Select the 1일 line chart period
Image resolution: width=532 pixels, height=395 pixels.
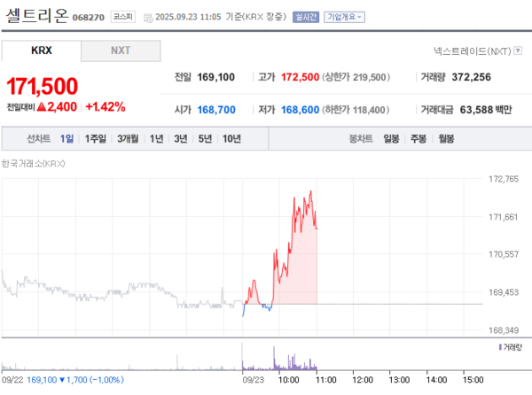(67, 138)
